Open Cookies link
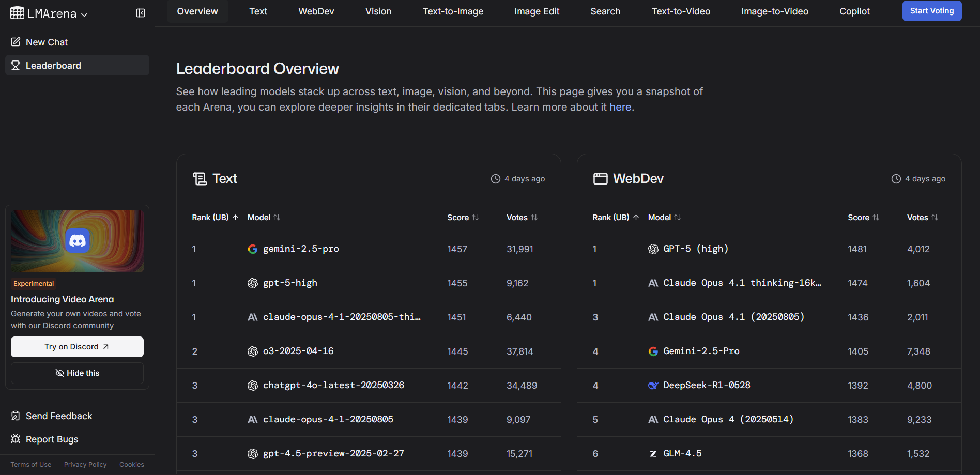Viewport: 980px width, 475px height. click(x=132, y=465)
